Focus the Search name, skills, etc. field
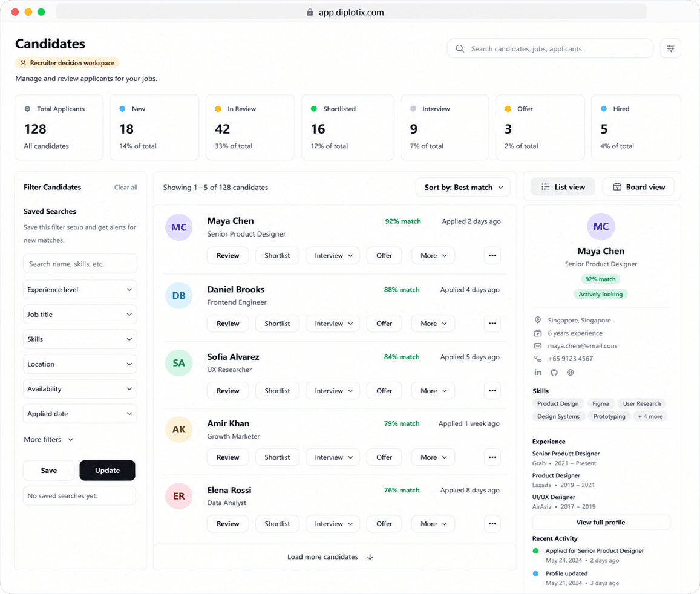The width and height of the screenshot is (700, 594). (80, 264)
